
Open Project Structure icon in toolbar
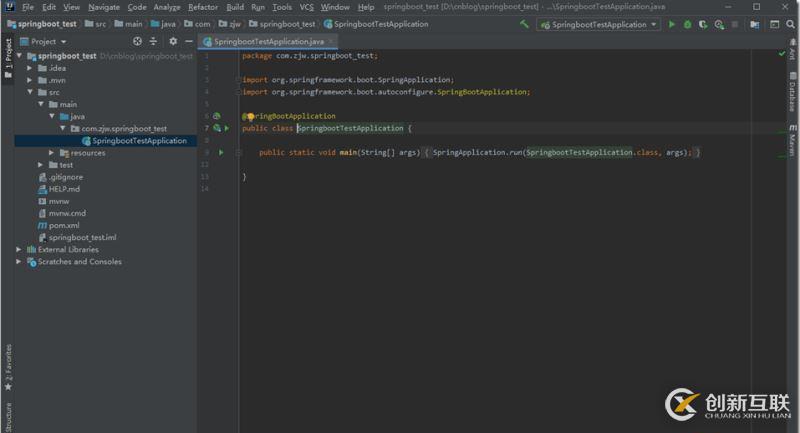coord(755,24)
